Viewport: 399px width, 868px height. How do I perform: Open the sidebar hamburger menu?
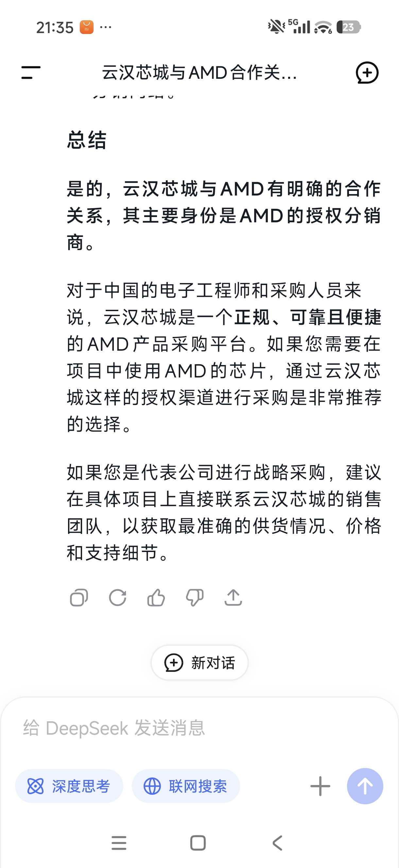point(31,73)
